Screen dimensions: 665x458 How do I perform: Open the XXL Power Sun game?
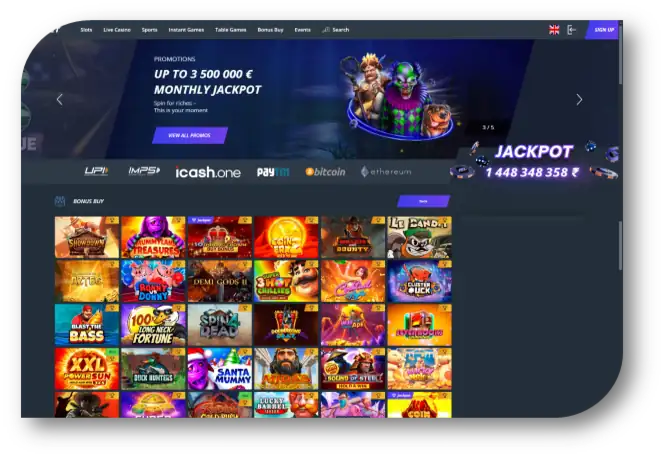click(87, 369)
